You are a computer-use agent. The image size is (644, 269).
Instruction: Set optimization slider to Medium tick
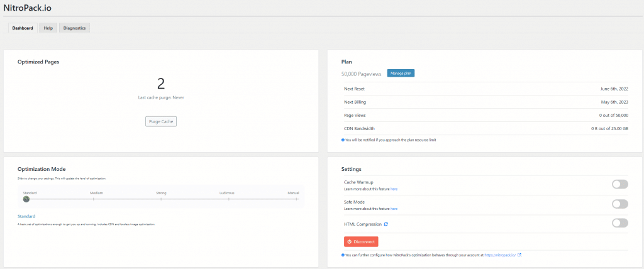click(x=94, y=199)
